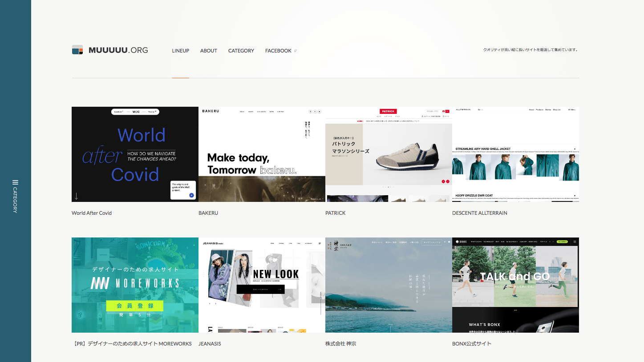
Task: Click the Japanese tagline text at top right
Action: click(531, 50)
